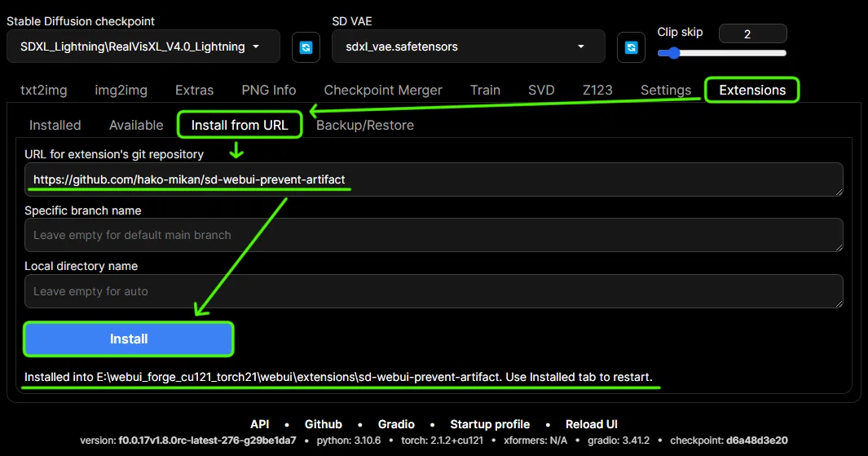Viewport: 868px width, 456px height.
Task: Open the SVD tab
Action: tap(541, 90)
